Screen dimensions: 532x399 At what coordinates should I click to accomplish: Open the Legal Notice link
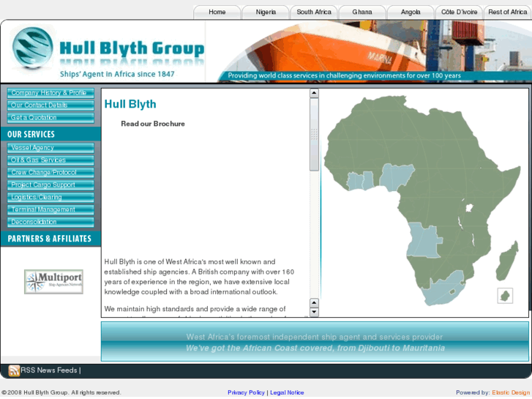[x=287, y=392]
